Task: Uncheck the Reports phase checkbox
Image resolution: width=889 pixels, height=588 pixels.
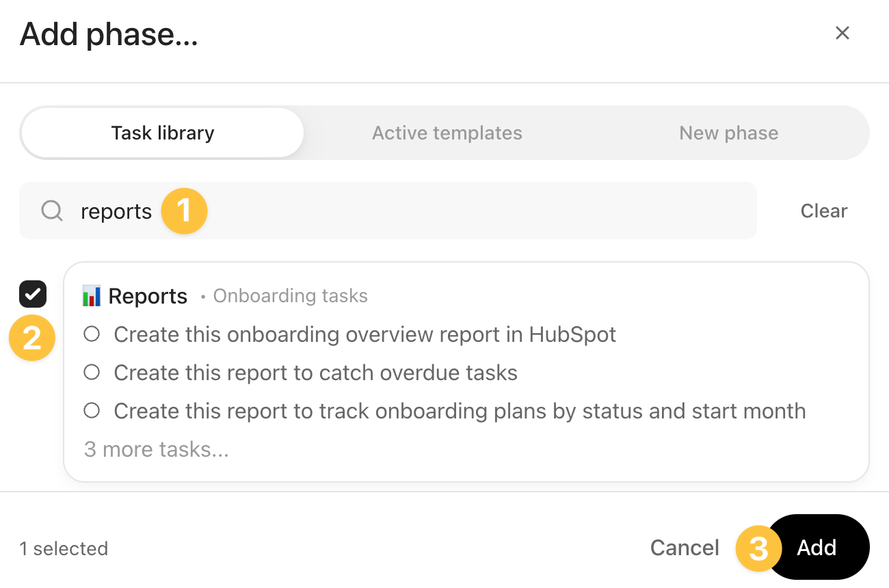Action: 33,294
